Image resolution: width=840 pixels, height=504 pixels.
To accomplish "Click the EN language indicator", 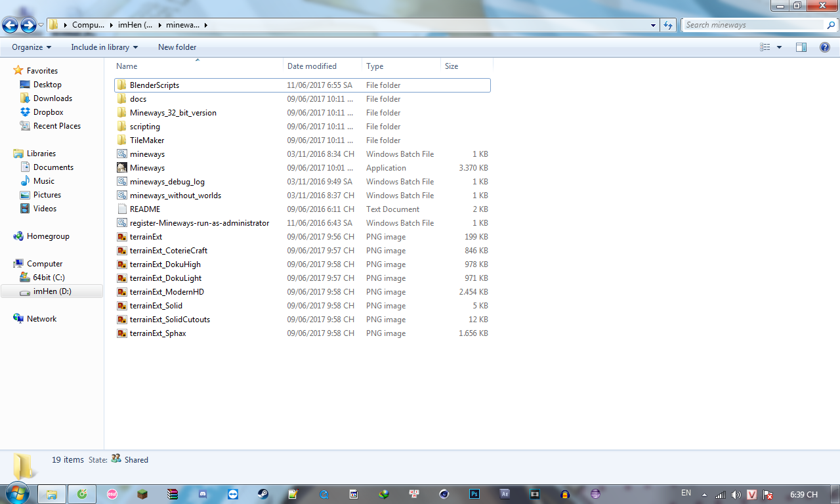I will [x=686, y=493].
